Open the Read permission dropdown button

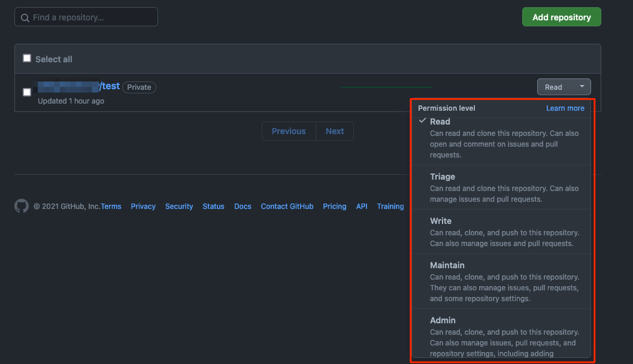coord(564,87)
